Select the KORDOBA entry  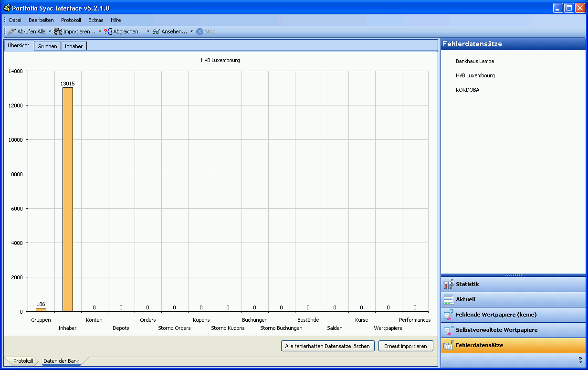click(468, 90)
